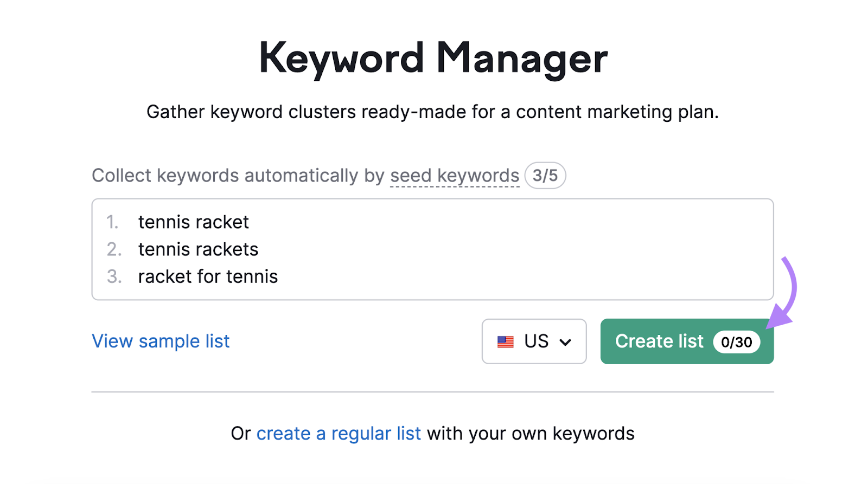This screenshot has height=484, width=868.
Task: Click the US flag icon
Action: coord(506,341)
